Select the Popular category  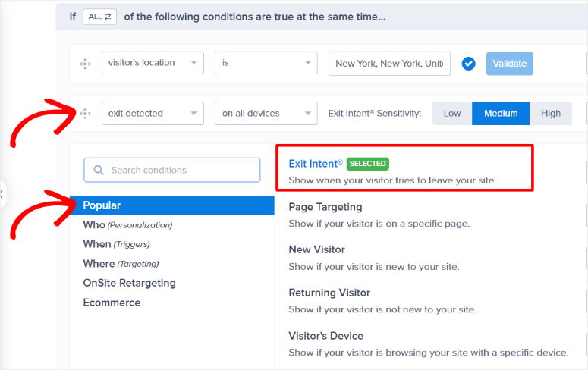102,205
